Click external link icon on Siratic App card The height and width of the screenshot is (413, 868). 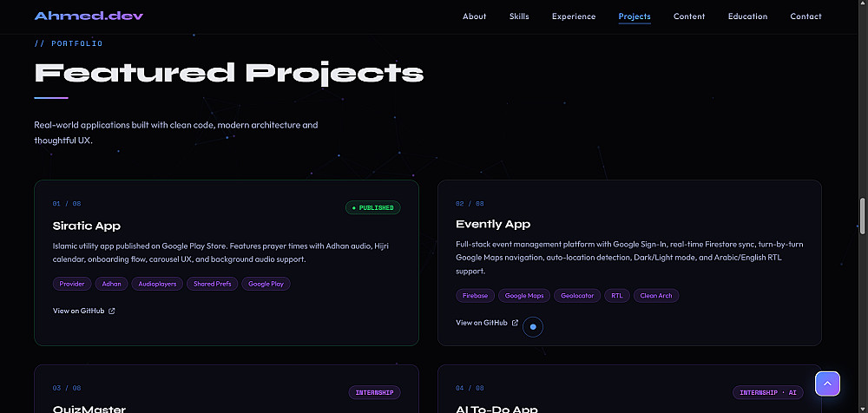coord(112,311)
